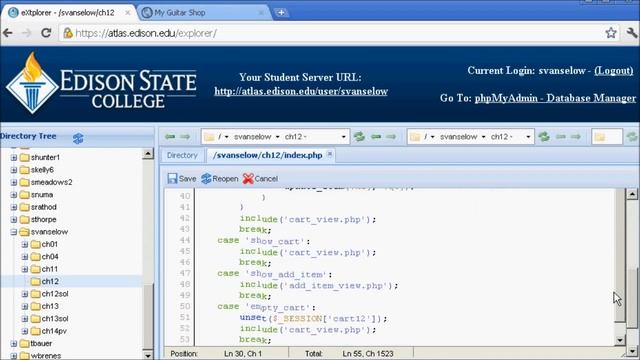Refresh the Directory Tree panel
The height and width of the screenshot is (360, 640).
(x=78, y=138)
